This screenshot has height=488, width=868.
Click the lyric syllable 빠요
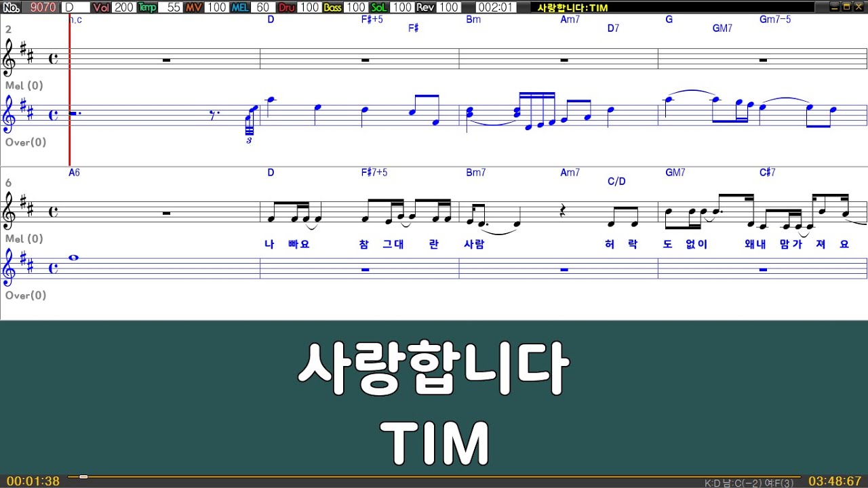point(299,244)
